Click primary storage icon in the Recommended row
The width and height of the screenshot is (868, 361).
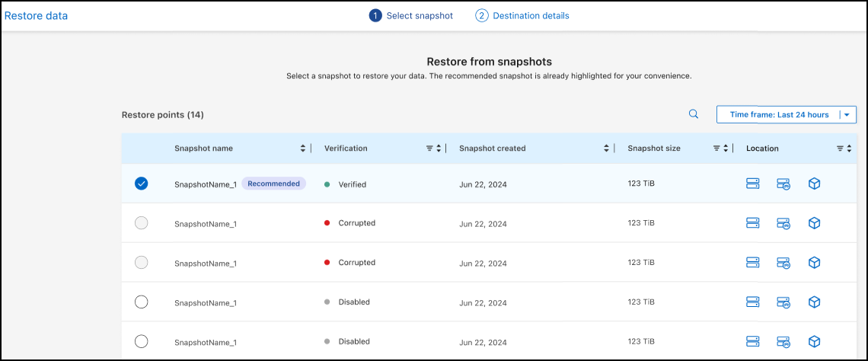[x=753, y=184]
